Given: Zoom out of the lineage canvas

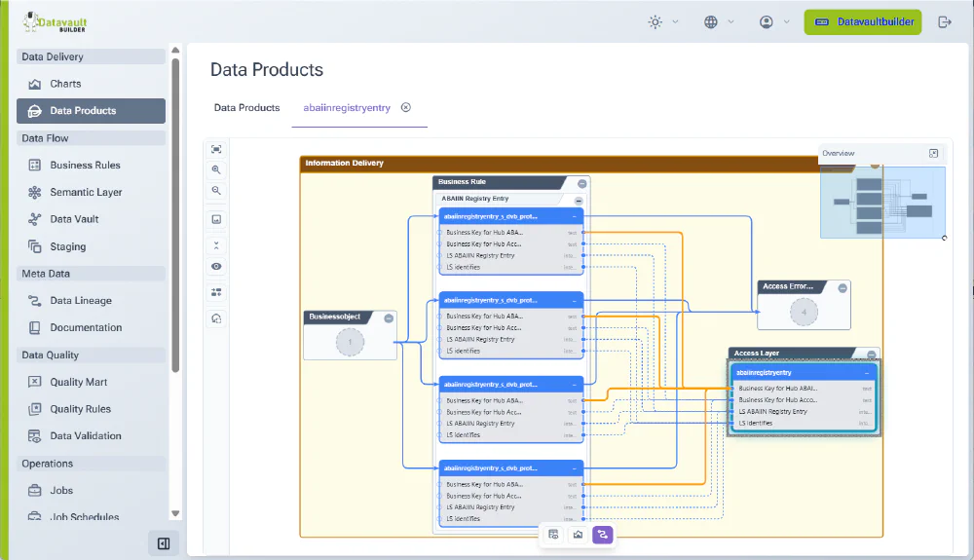Looking at the screenshot, I should point(216,191).
